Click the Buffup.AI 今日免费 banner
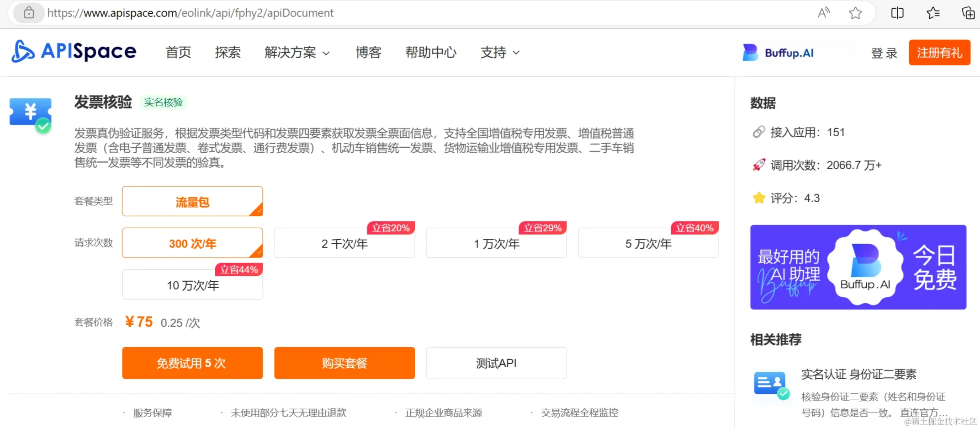 pyautogui.click(x=858, y=267)
